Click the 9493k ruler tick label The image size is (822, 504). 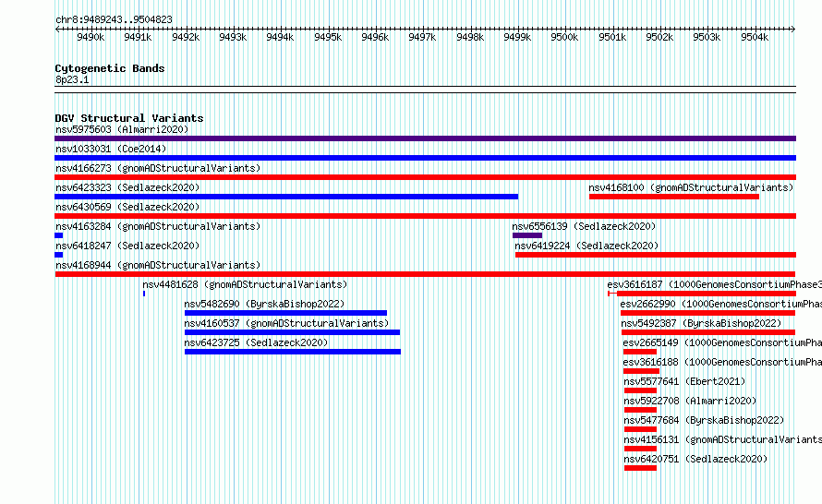tap(233, 37)
